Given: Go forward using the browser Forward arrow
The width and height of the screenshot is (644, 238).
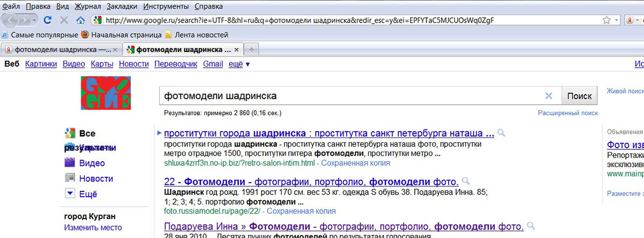Looking at the screenshot, I should 25,20.
